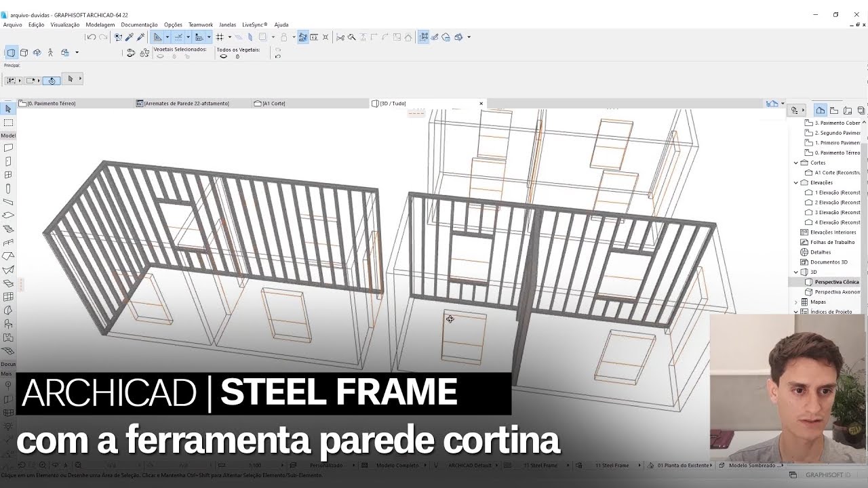Select the Window tool in the toolbox
The image size is (868, 488).
[x=8, y=175]
